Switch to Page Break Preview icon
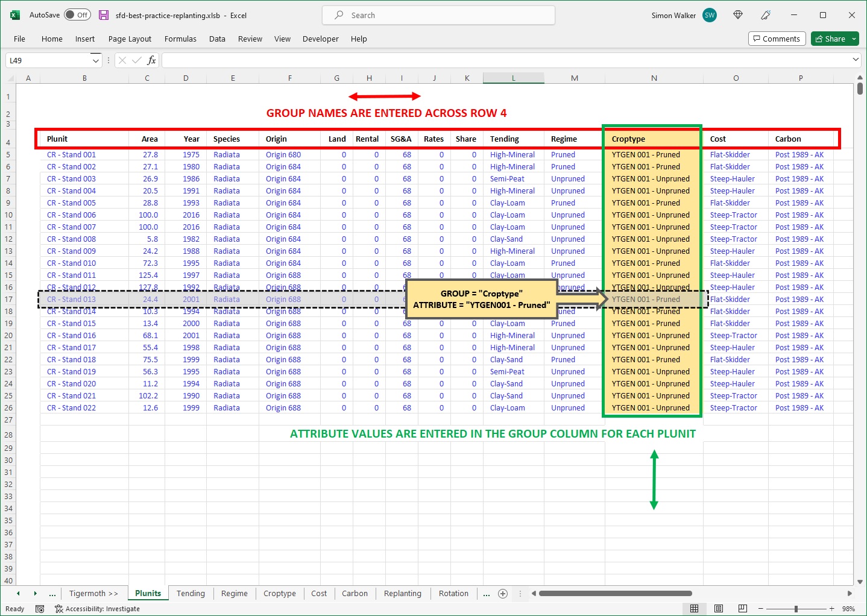867x616 pixels. click(743, 609)
